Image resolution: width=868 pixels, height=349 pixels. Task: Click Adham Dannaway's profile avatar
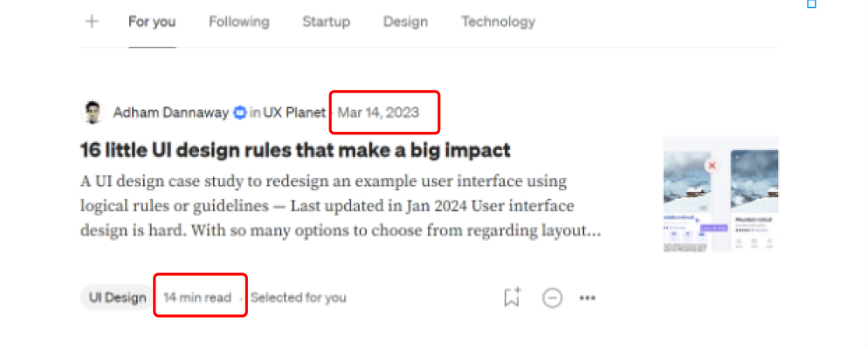(x=92, y=113)
